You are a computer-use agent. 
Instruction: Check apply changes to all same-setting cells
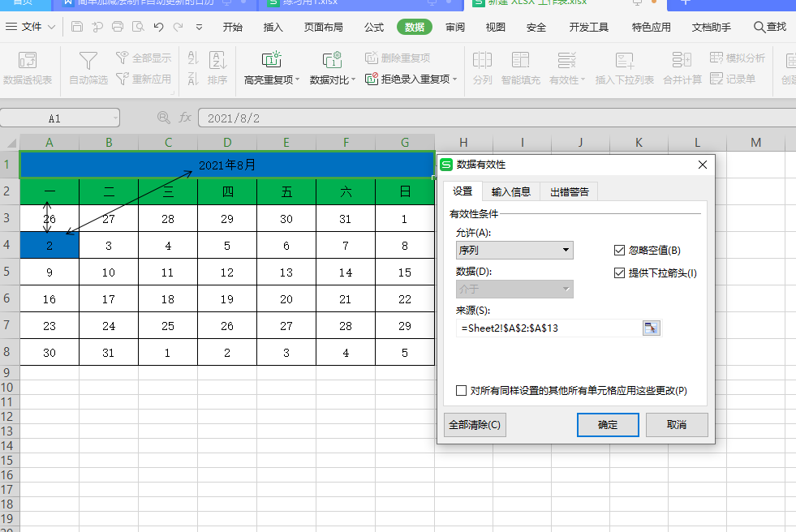point(461,391)
